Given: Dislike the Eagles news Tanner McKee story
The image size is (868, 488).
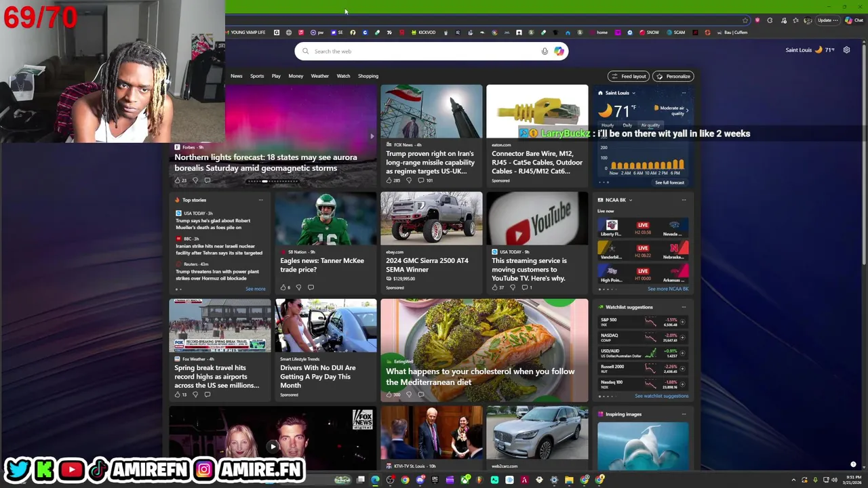Looking at the screenshot, I should (x=298, y=287).
